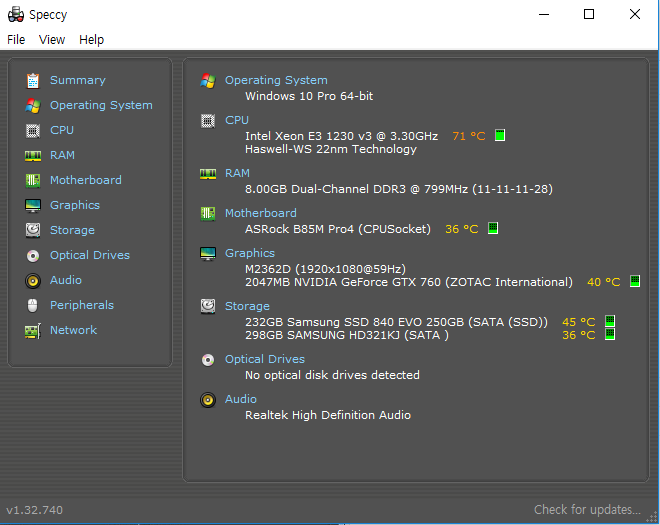The height and width of the screenshot is (525, 660).
Task: Click the Audio speaker icon in sidebar
Action: click(x=33, y=280)
